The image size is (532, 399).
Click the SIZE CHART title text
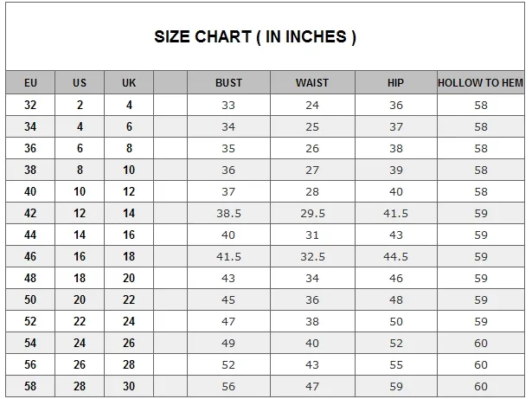pos(255,36)
